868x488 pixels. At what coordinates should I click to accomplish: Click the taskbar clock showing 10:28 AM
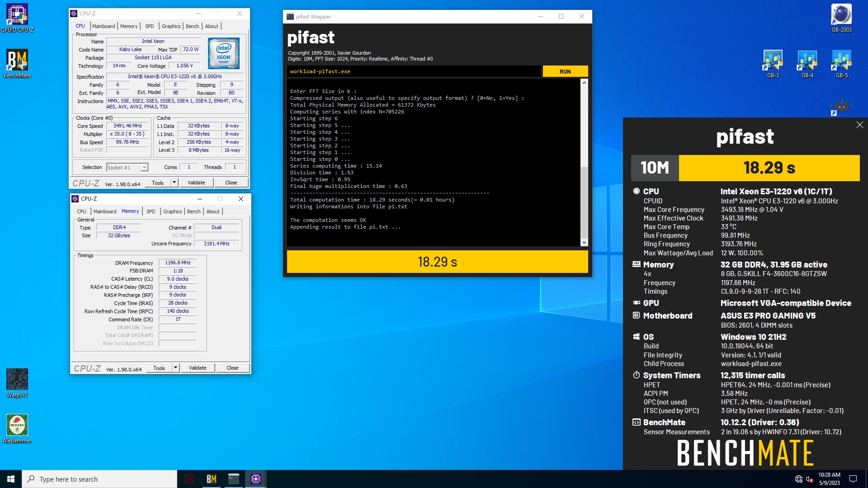click(x=829, y=479)
